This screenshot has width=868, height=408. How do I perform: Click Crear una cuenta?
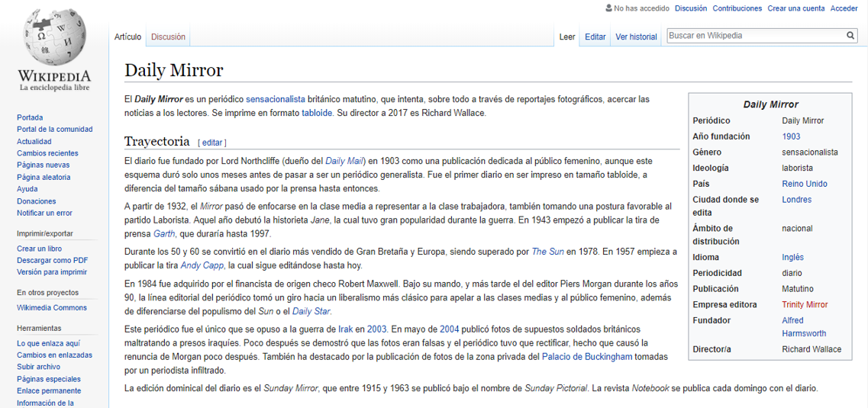pos(796,8)
